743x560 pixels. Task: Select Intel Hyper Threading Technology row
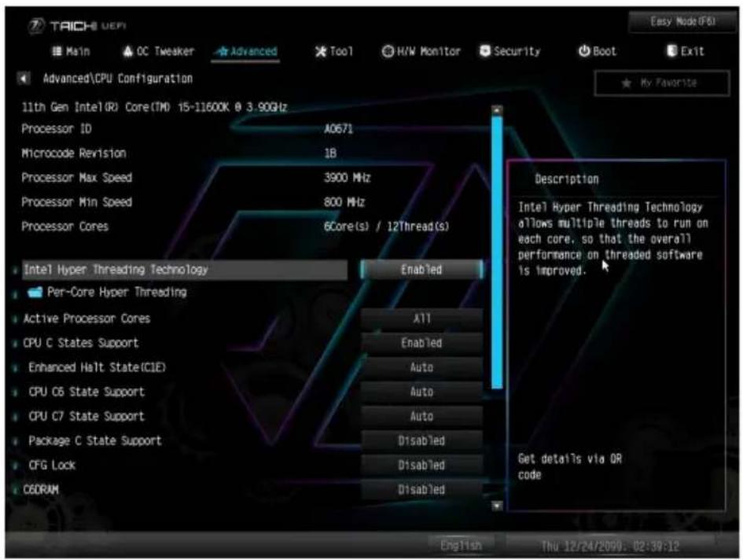point(185,270)
